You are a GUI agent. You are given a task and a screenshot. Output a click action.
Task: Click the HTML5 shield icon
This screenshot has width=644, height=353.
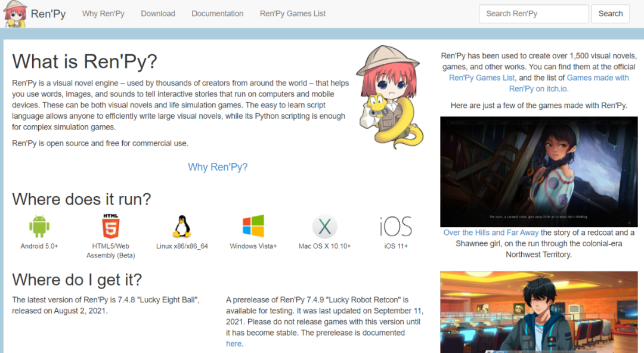[x=110, y=226]
